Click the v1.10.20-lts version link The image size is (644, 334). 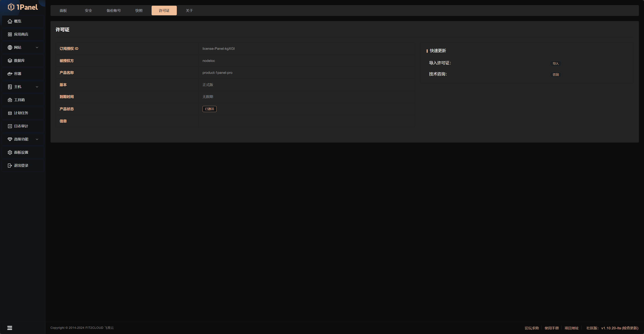tap(611, 328)
